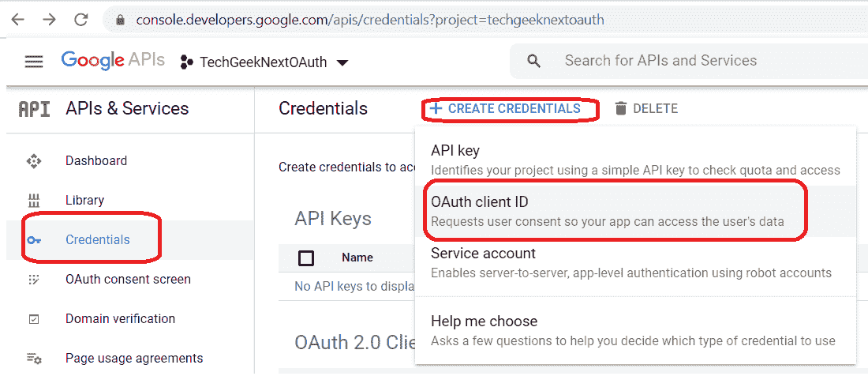The image size is (868, 376).
Task: Open Dashboard in the sidebar
Action: pos(130,161)
